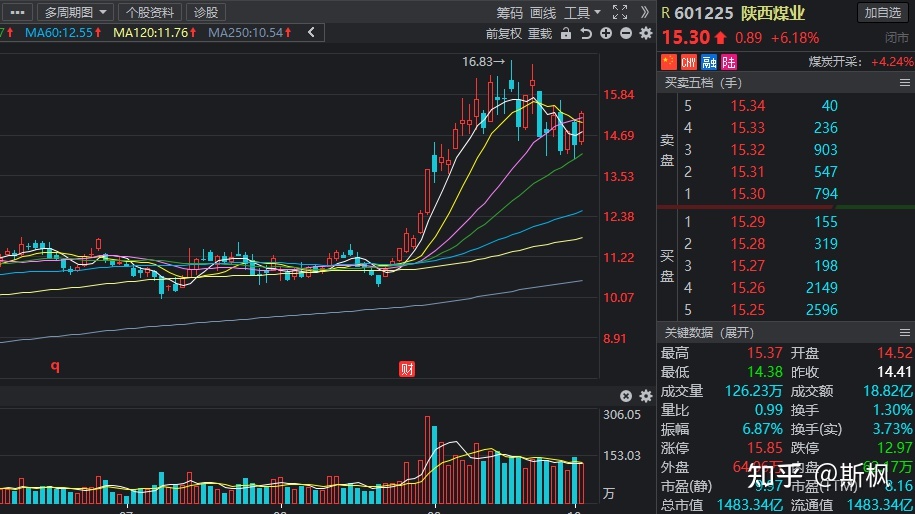
Task: Click the 15.84 price axis label
Action: pos(619,95)
